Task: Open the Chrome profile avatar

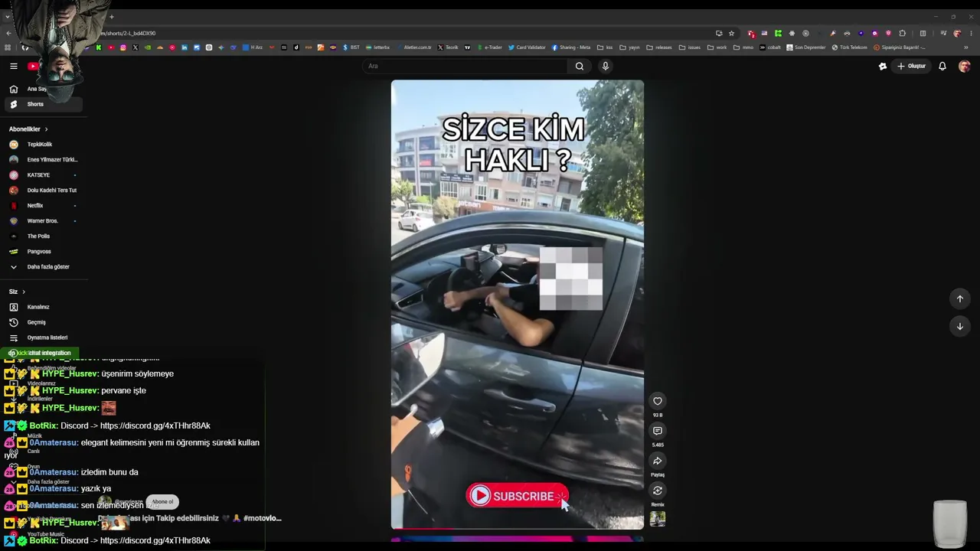Action: (x=957, y=34)
